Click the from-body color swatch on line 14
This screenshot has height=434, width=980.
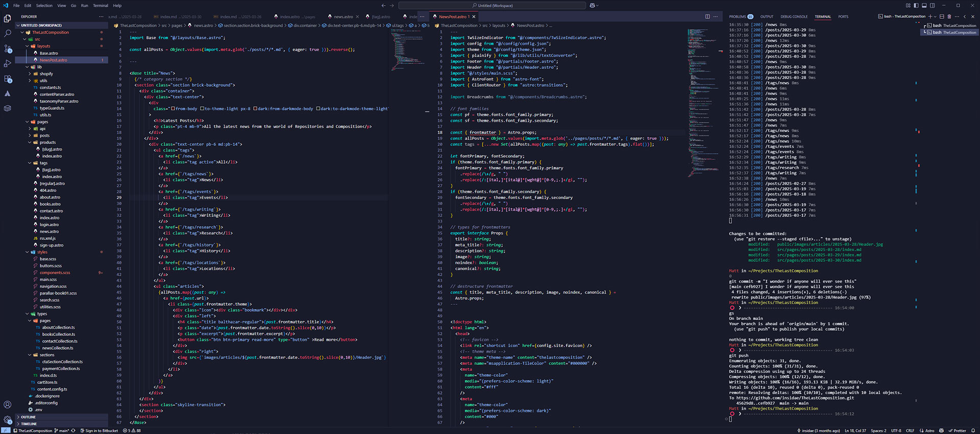coord(173,109)
